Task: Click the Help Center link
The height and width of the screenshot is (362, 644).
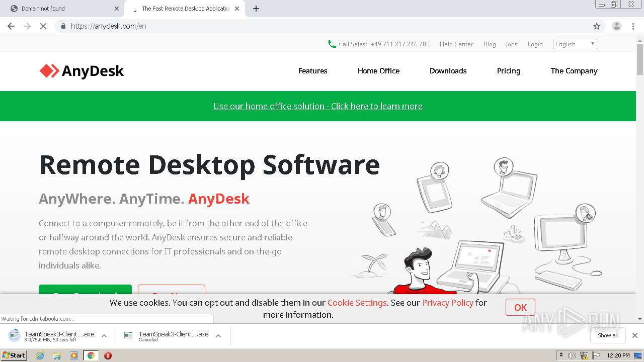Action: tap(456, 44)
